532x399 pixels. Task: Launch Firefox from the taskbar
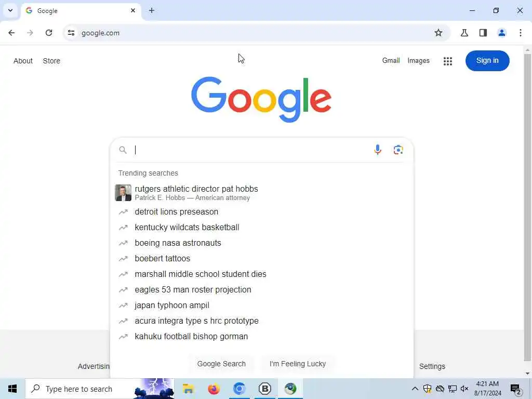(214, 389)
